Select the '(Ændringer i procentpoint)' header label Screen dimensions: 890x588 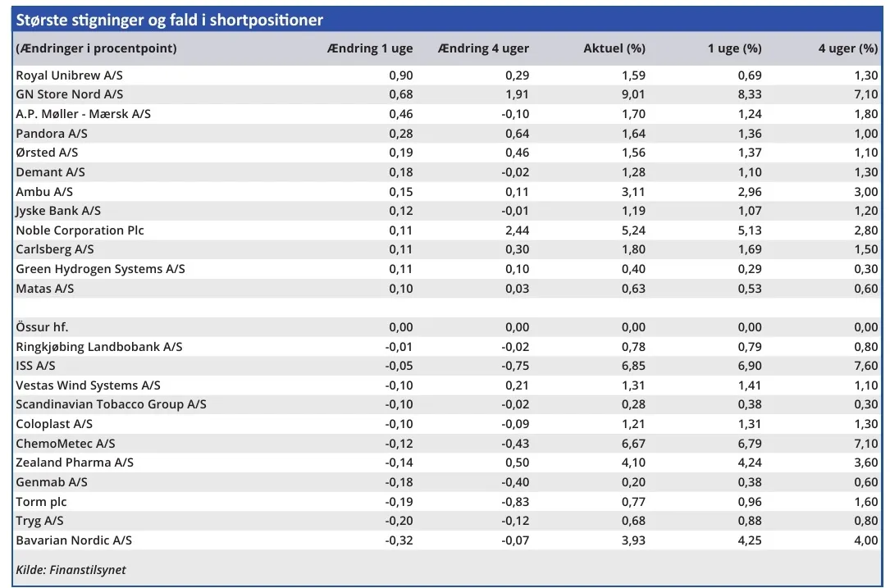pyautogui.click(x=96, y=48)
